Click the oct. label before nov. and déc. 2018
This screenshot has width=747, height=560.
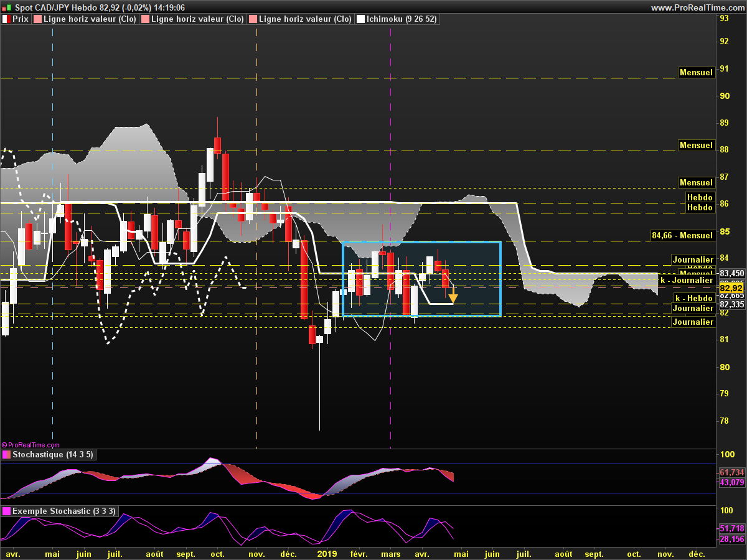(218, 554)
